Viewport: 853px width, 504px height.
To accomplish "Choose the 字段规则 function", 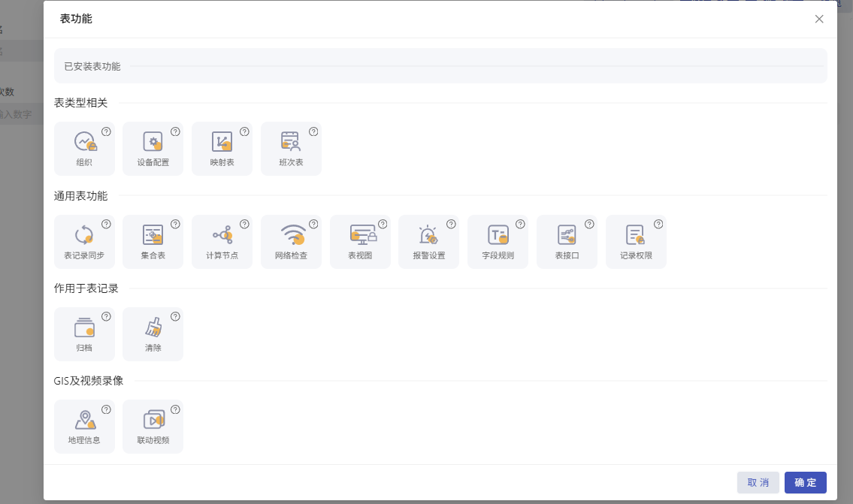I will pyautogui.click(x=498, y=235).
